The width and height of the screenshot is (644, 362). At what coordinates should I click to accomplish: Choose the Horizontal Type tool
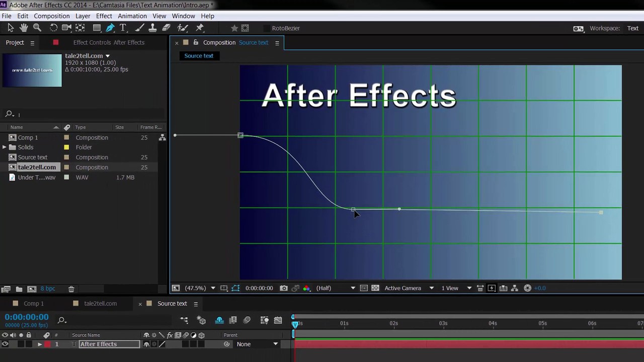(123, 28)
